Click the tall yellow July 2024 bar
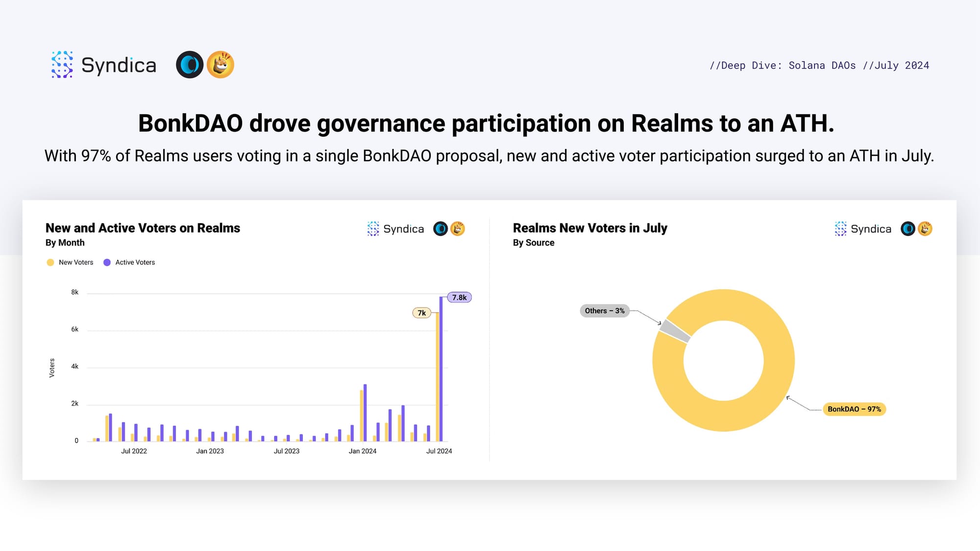Image resolution: width=980 pixels, height=551 pixels. point(437,377)
